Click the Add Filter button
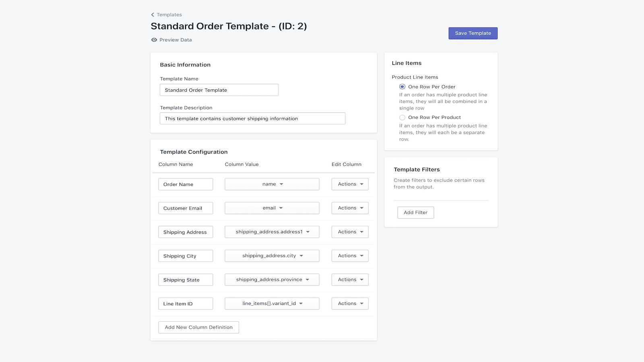The image size is (644, 362). 415,212
